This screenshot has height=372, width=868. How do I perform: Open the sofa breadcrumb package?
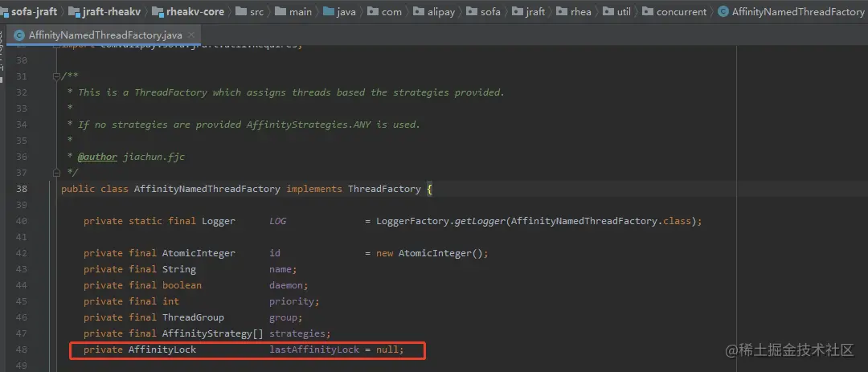[490, 11]
